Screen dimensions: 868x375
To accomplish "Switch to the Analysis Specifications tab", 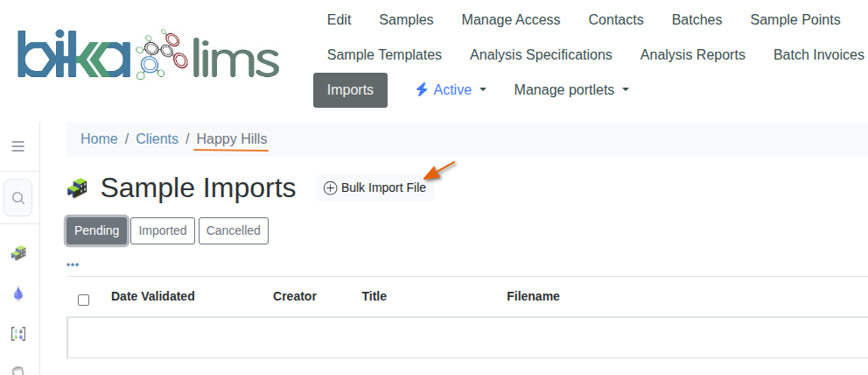I will (x=541, y=54).
